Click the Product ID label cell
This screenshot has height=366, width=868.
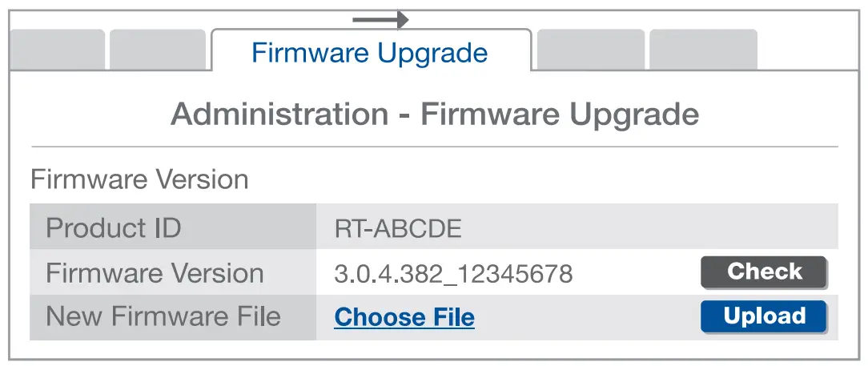[x=113, y=228]
